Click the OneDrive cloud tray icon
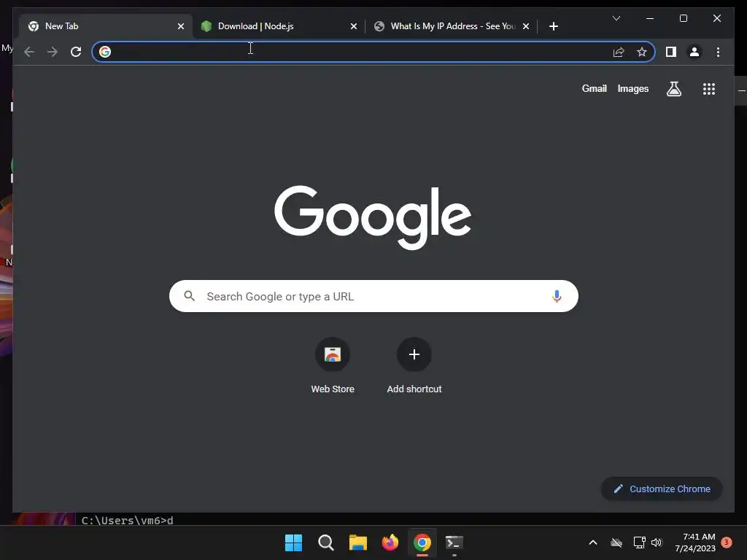 coord(616,542)
